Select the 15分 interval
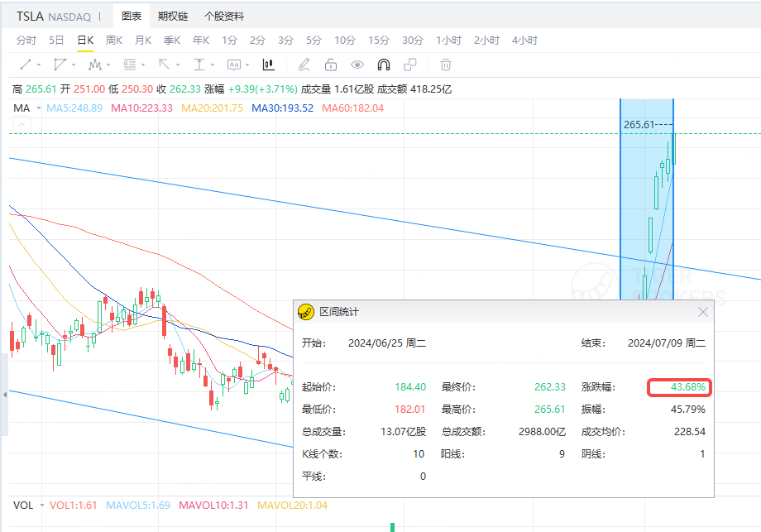 click(379, 41)
